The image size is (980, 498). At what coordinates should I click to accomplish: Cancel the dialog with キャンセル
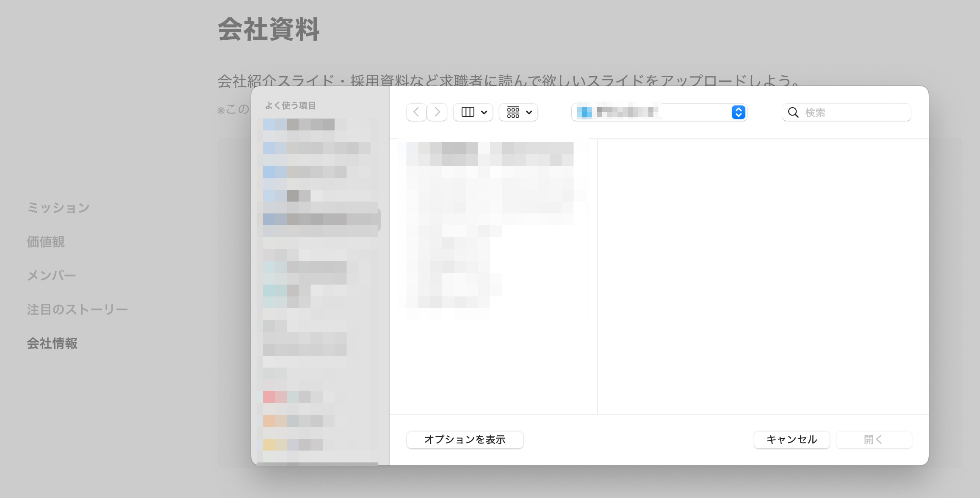792,440
